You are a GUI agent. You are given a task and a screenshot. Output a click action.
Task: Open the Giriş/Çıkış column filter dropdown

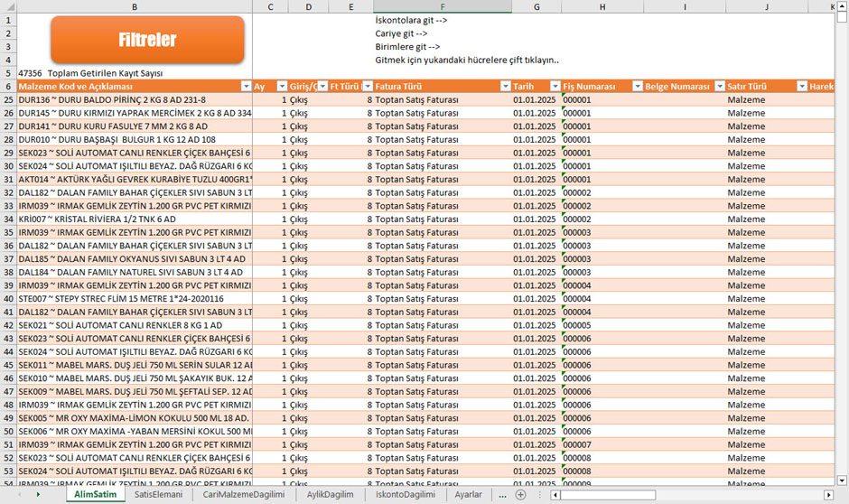click(x=322, y=86)
